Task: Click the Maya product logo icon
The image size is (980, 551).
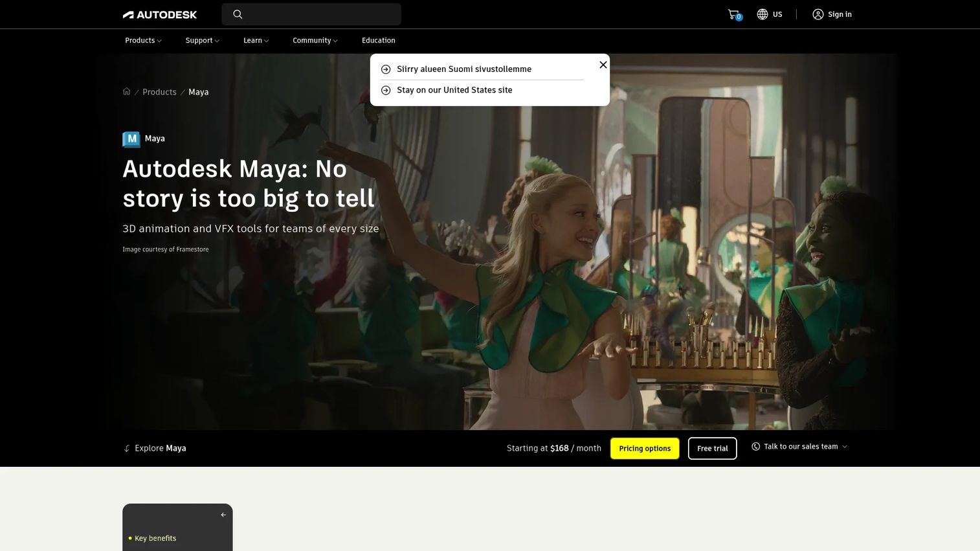Action: click(131, 139)
